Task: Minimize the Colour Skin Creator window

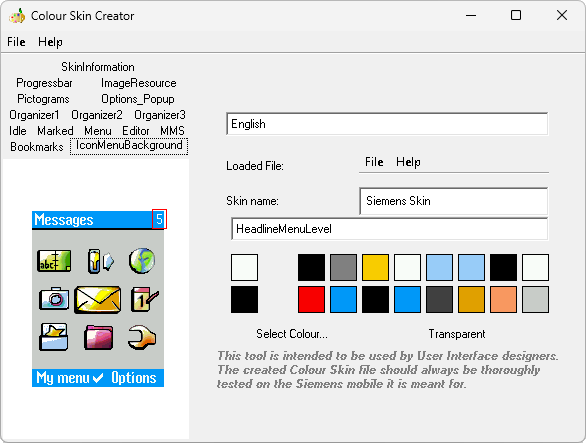Action: click(x=471, y=16)
